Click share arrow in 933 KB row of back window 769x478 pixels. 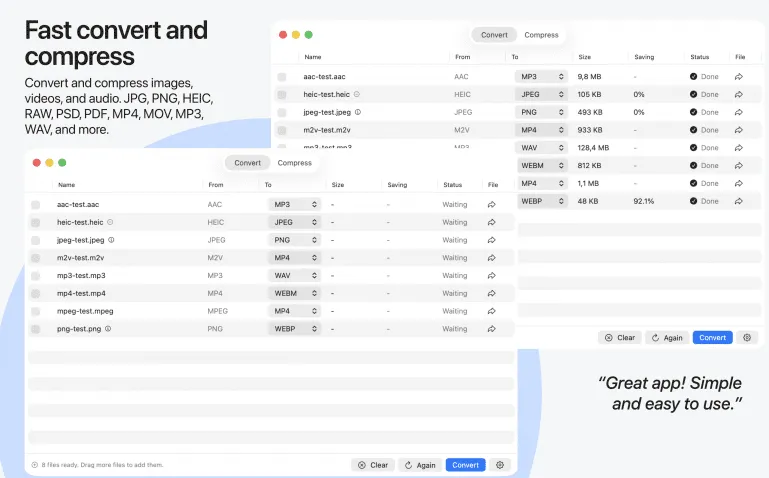[x=739, y=130]
